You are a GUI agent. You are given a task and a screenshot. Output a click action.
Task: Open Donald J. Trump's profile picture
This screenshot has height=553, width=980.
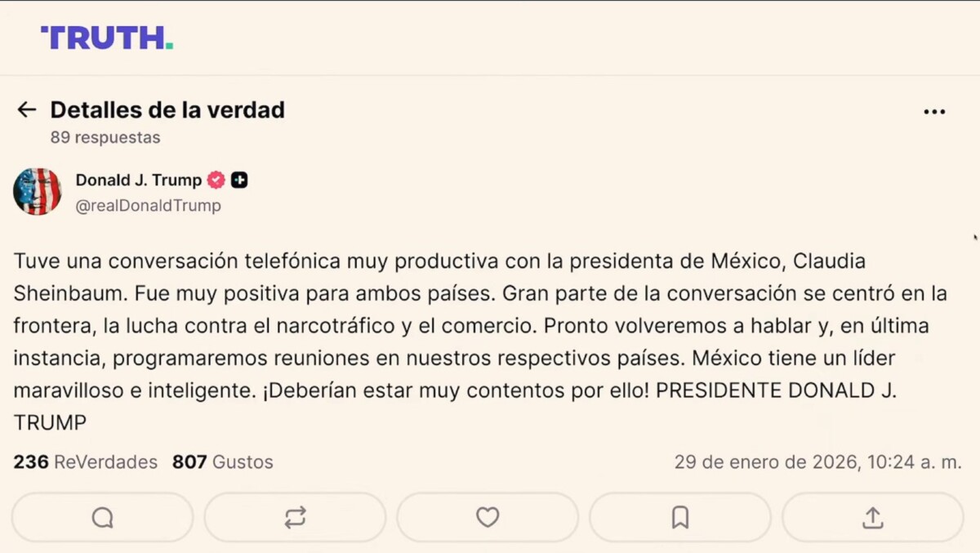[x=38, y=192]
